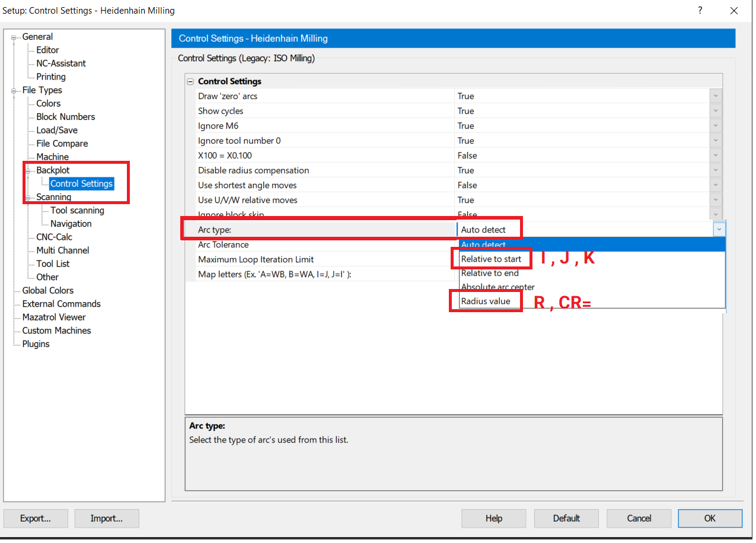This screenshot has height=543, width=756.
Task: Collapse the Control Settings property group
Action: tap(190, 82)
